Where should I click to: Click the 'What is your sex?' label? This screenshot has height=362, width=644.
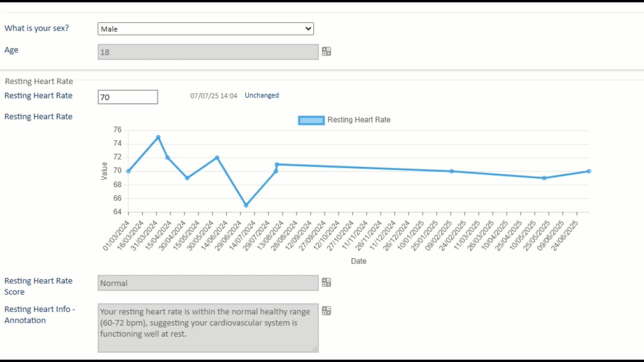(37, 28)
